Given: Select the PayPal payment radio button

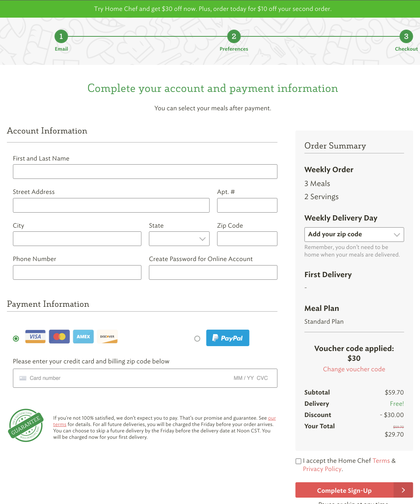Looking at the screenshot, I should click(x=197, y=339).
